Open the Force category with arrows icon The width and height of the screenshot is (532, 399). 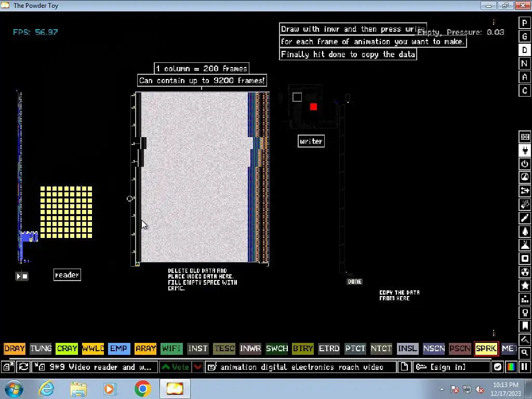pyautogui.click(x=525, y=191)
